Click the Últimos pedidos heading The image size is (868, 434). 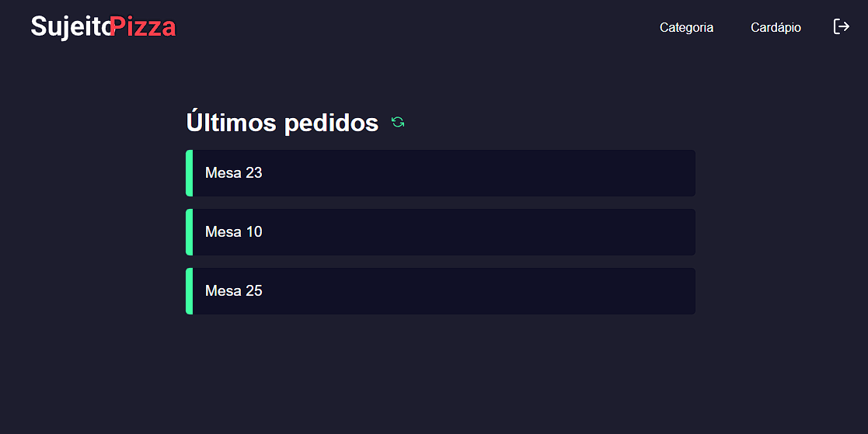282,123
